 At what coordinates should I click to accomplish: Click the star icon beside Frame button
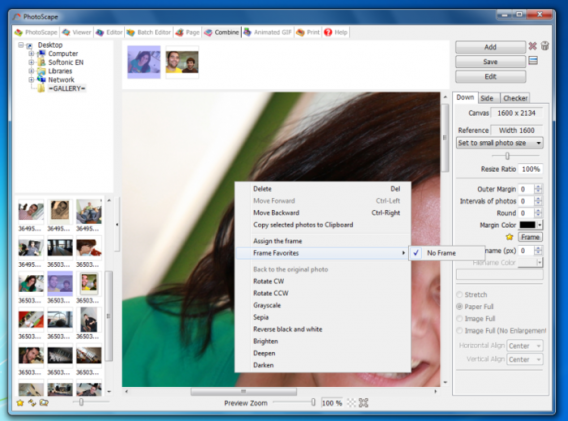[509, 237]
